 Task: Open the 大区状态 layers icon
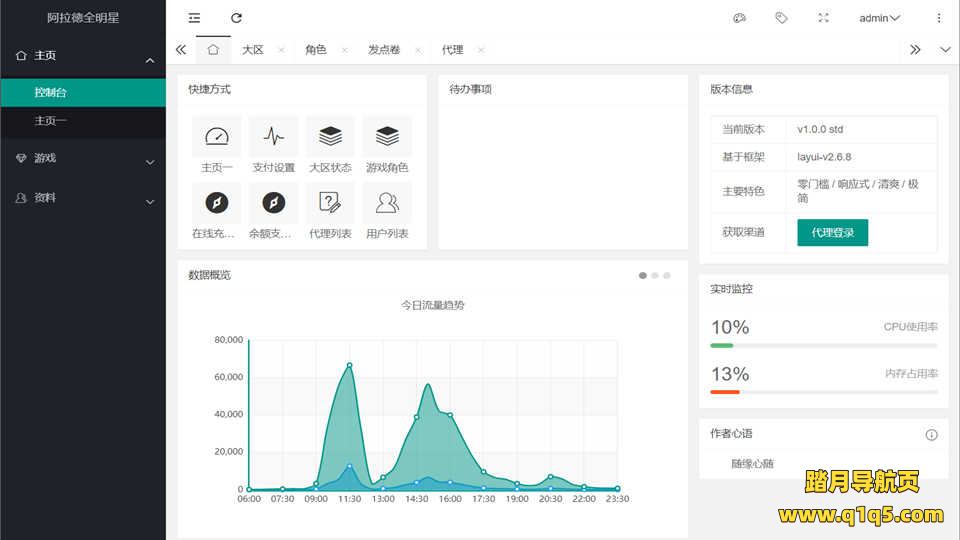pos(330,137)
